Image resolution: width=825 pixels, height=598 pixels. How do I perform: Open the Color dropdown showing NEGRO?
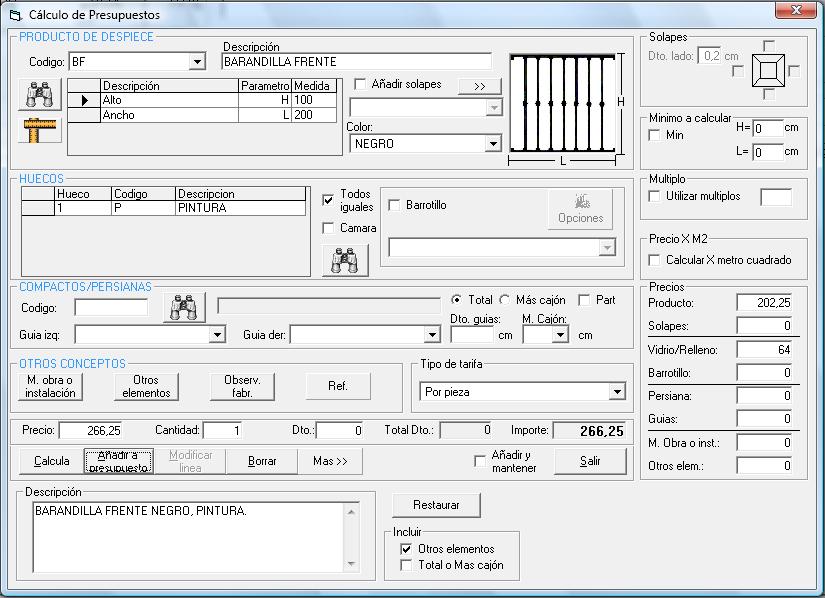click(492, 144)
